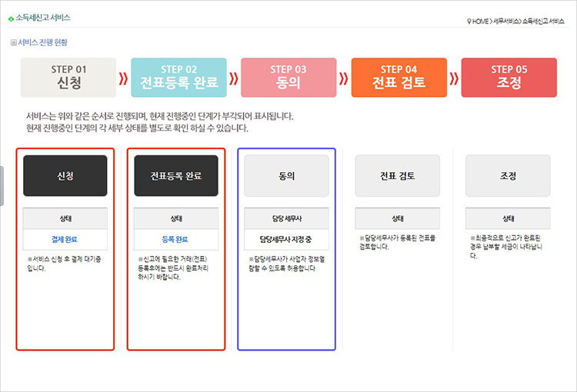Select the pink STEP 03 동의 banner
Screen dimensions: 577x392
click(x=288, y=78)
